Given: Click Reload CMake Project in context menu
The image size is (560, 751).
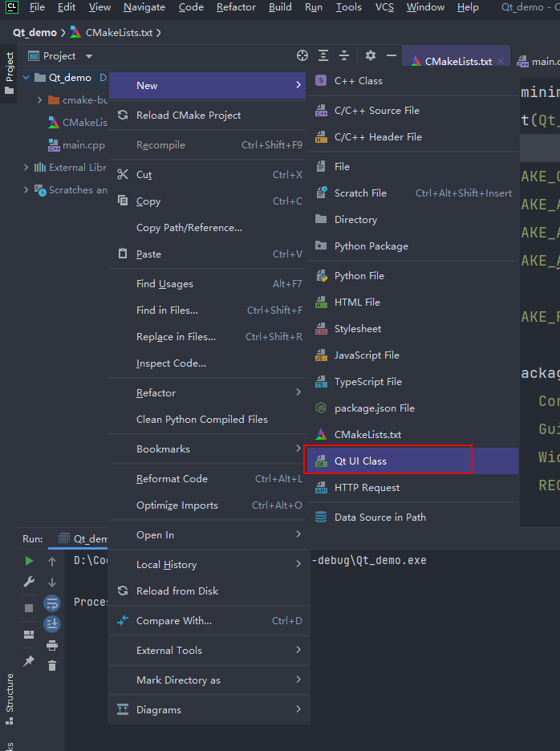Looking at the screenshot, I should click(x=208, y=116).
